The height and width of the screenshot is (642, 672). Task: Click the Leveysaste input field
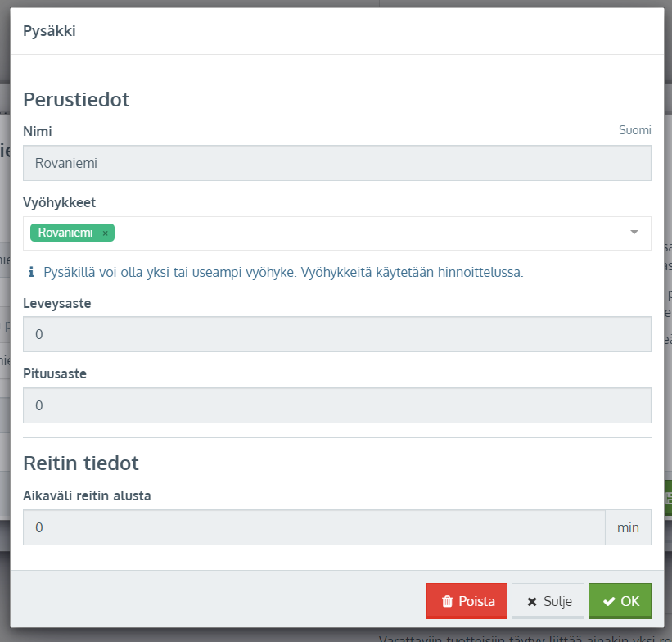[336, 334]
